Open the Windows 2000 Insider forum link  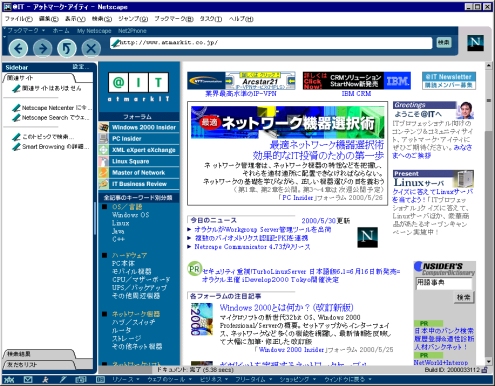(x=144, y=127)
